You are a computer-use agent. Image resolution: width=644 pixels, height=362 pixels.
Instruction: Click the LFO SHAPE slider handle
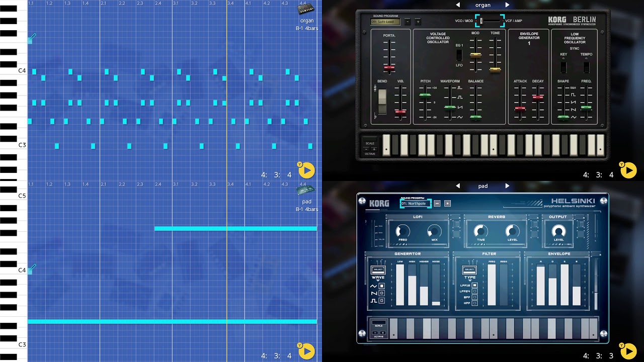pos(563,118)
